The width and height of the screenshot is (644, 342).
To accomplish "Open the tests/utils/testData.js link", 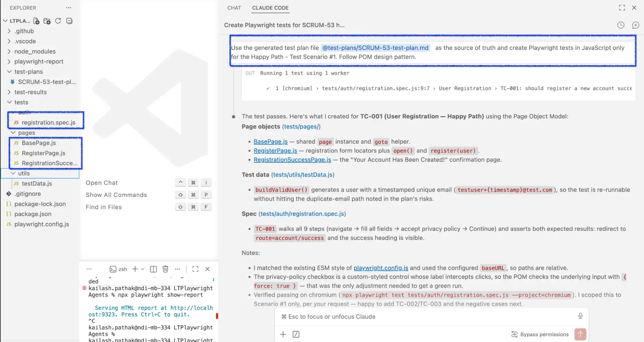I will tap(303, 175).
